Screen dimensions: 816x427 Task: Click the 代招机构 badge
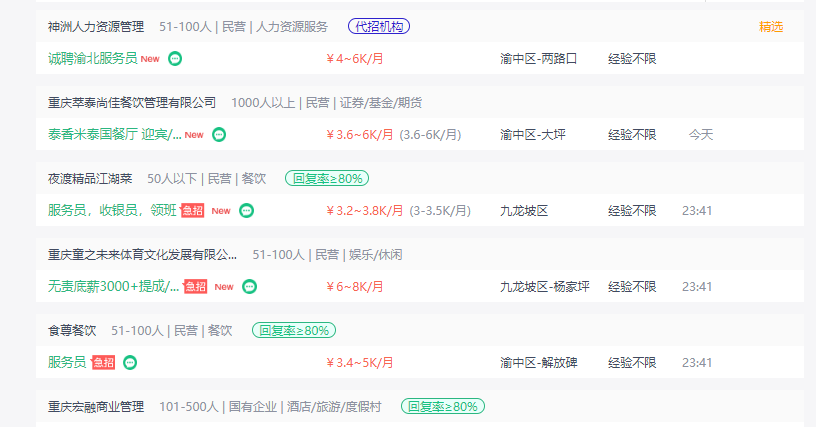(x=379, y=27)
